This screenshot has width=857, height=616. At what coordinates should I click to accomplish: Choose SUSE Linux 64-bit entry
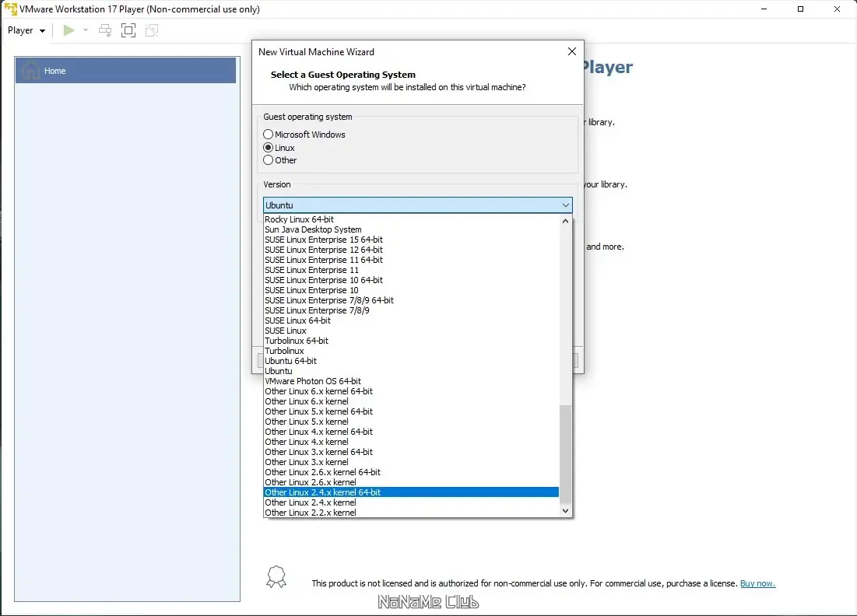tap(412, 320)
